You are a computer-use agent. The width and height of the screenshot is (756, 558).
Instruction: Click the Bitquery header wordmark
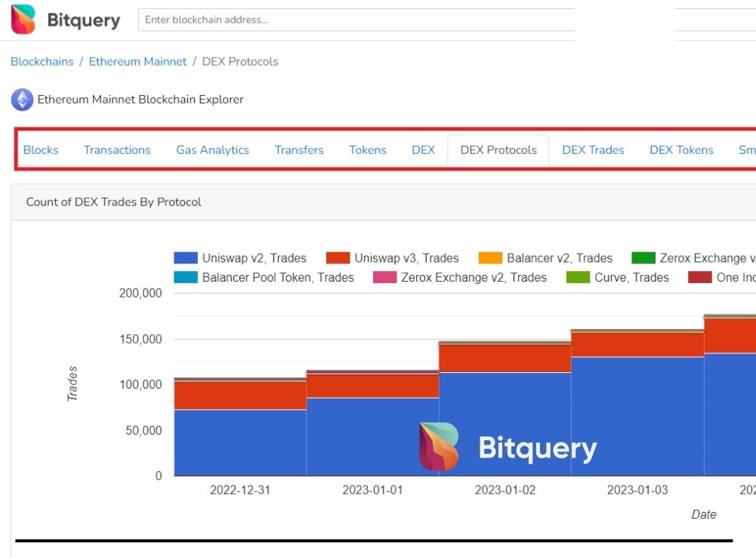pos(84,20)
